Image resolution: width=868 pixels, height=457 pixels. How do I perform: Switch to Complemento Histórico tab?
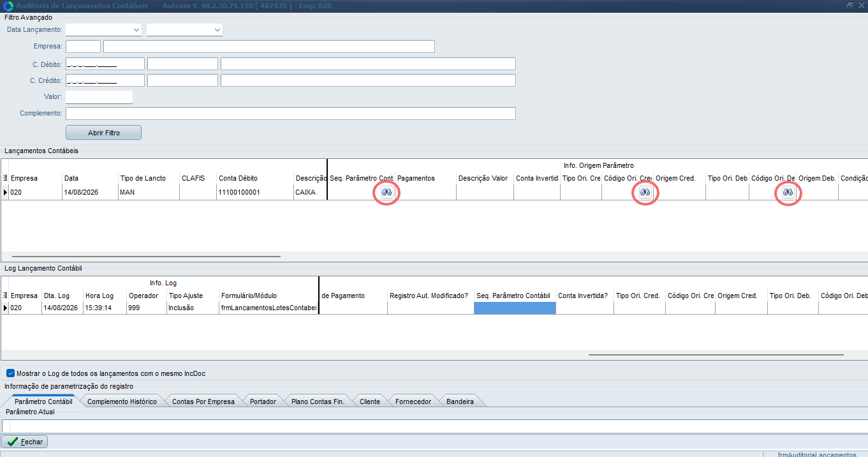pyautogui.click(x=122, y=401)
